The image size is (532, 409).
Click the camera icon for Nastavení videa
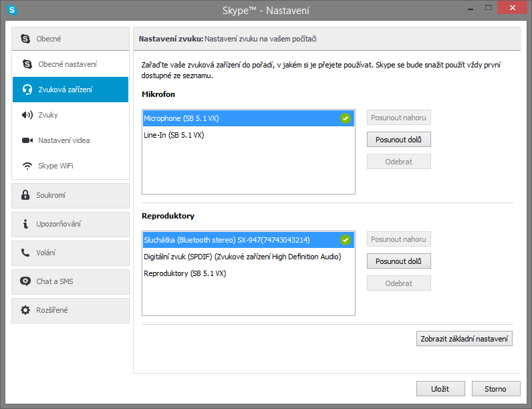tap(27, 140)
